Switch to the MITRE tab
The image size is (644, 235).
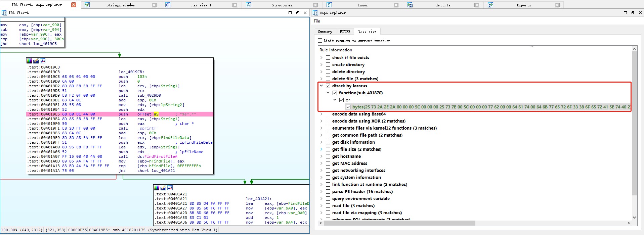(345, 32)
